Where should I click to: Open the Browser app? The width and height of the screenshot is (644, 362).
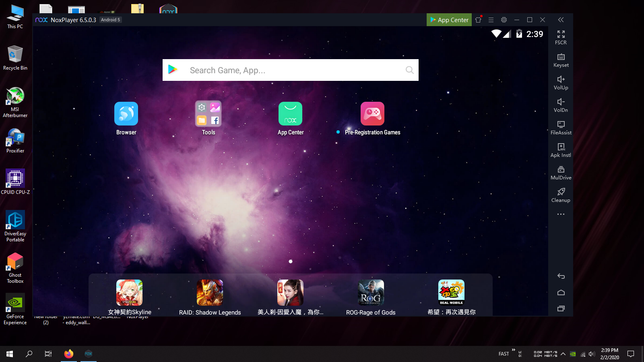tap(126, 119)
